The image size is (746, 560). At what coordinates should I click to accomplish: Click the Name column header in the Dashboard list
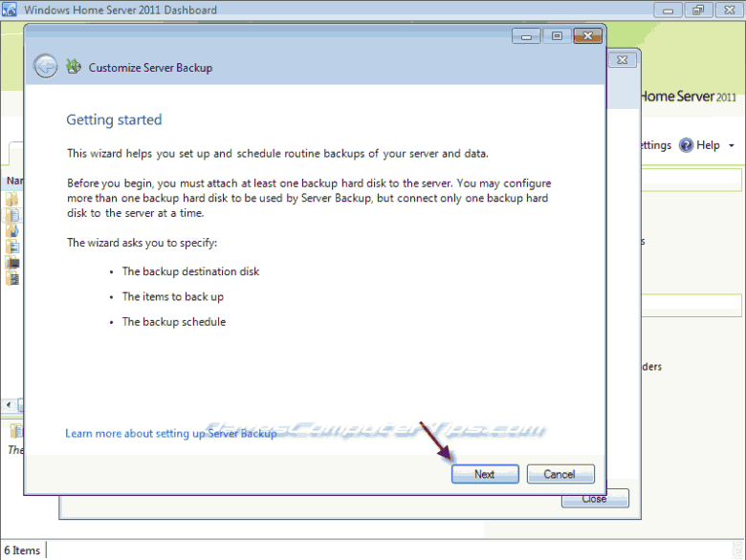pyautogui.click(x=14, y=181)
